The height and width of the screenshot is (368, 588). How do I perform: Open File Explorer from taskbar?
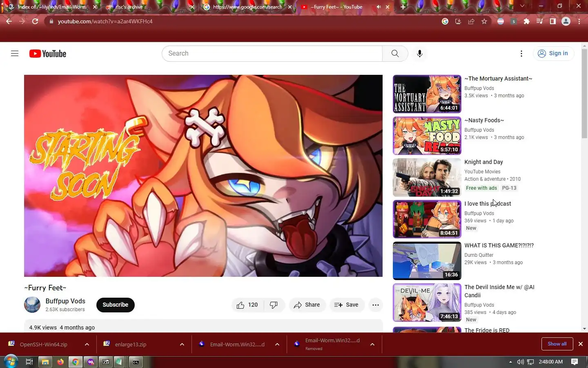45,362
